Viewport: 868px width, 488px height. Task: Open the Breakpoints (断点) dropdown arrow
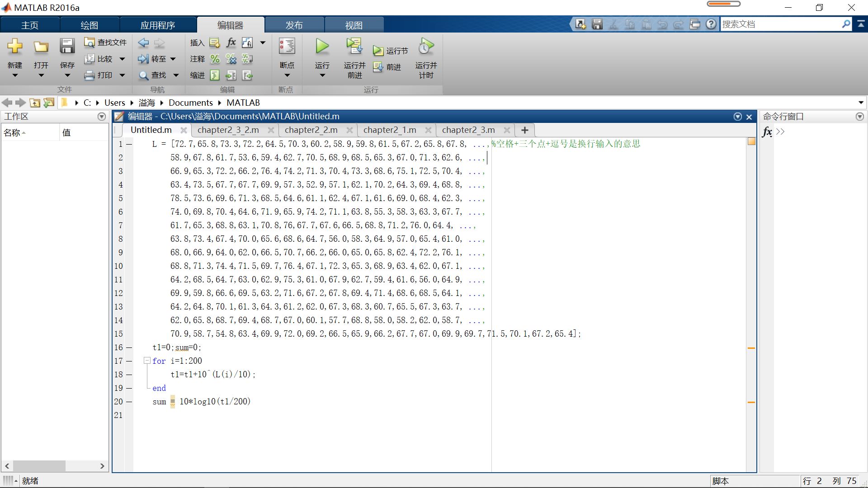click(287, 75)
